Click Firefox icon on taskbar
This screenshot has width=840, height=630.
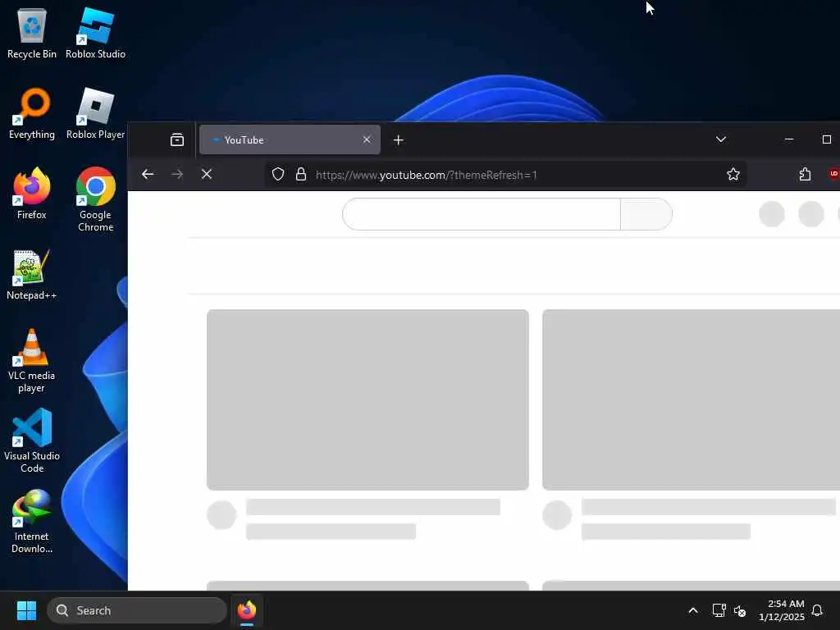247,610
